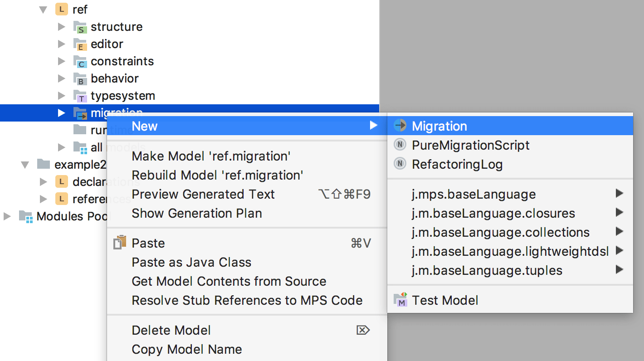Click the Paste clipboard icon

(120, 243)
